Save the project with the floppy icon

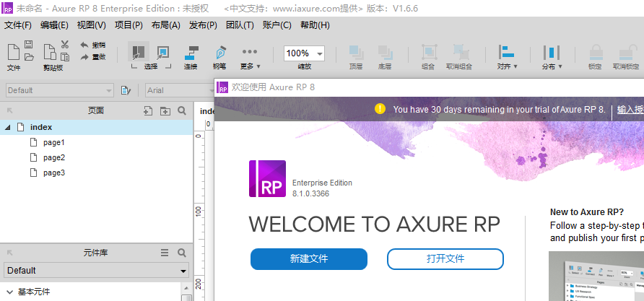coord(29,44)
